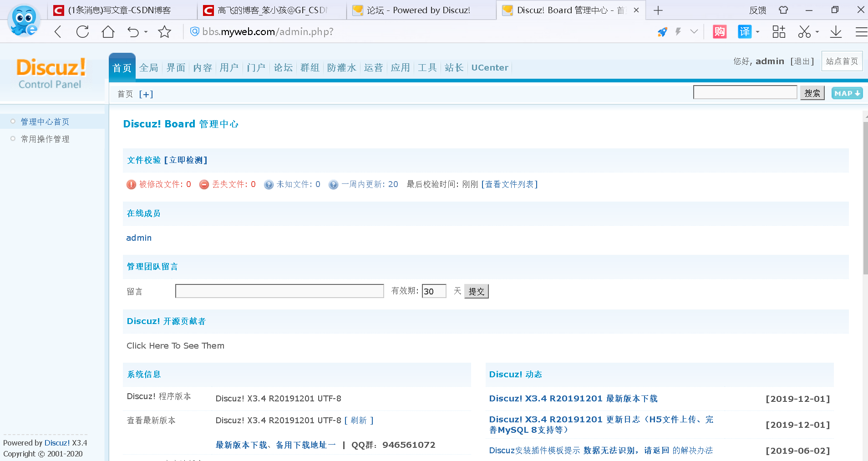
Task: Click the skin/shirt icon in title bar
Action: pyautogui.click(x=783, y=10)
